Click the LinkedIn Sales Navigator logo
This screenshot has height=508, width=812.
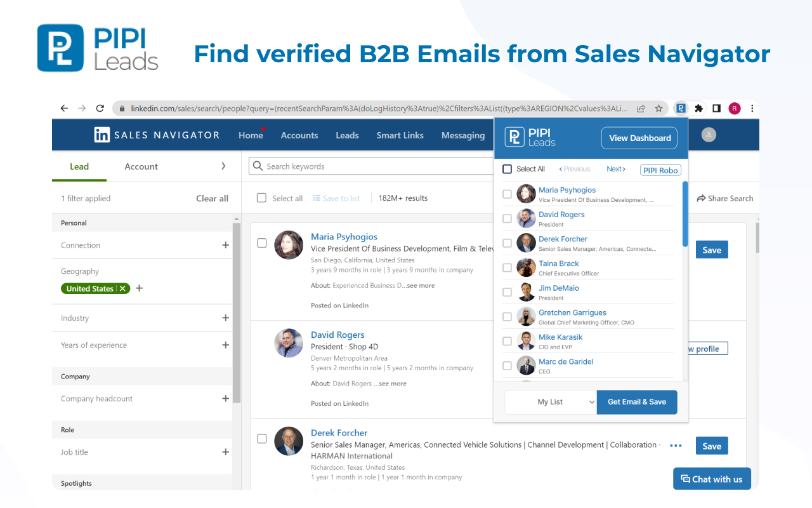coord(156,135)
